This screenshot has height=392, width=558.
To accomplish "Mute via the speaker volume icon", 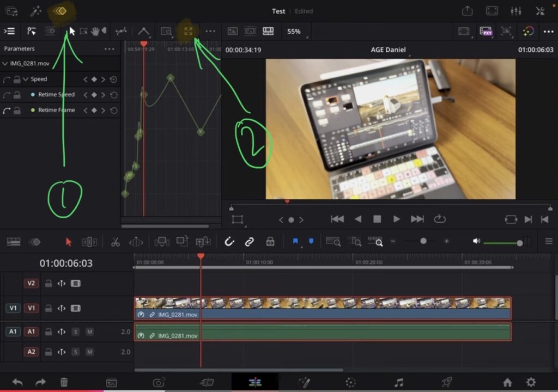I will 476,241.
